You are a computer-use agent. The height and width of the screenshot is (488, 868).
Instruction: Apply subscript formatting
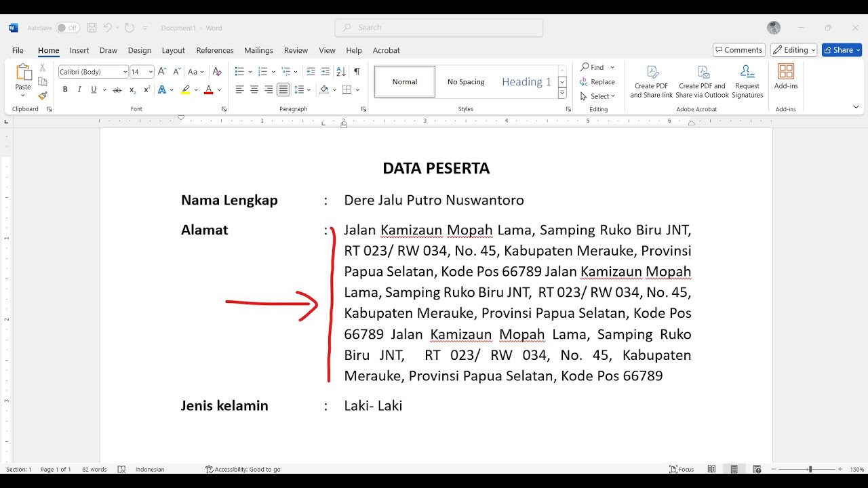pyautogui.click(x=132, y=89)
